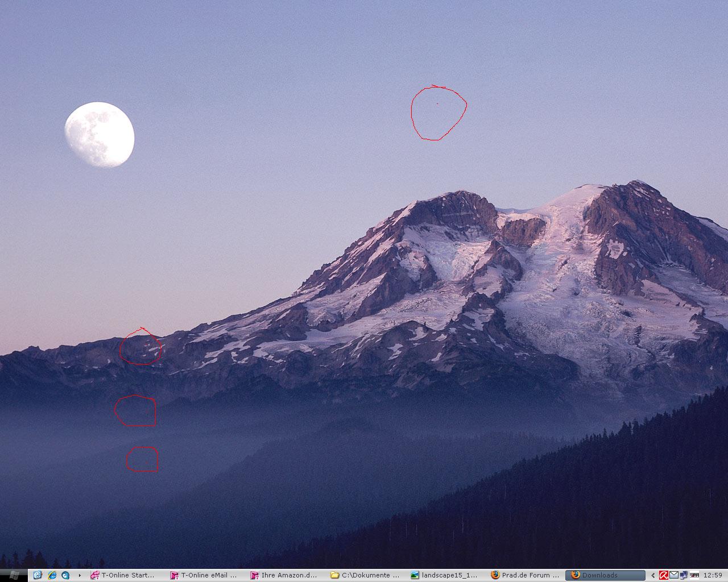This screenshot has height=582, width=728.
Task: Expand hidden system tray icons arrow
Action: coord(653,575)
